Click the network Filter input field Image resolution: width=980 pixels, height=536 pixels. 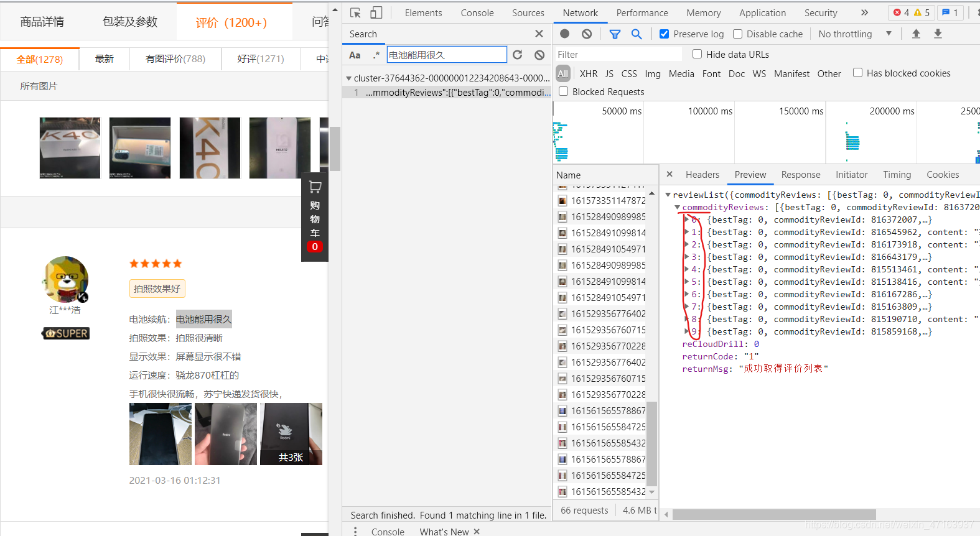pos(618,55)
